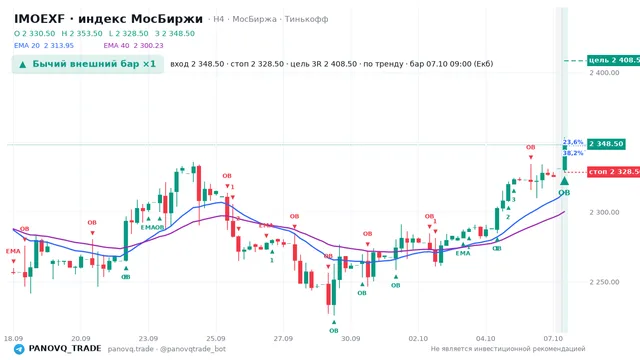Image resolution: width=640 pixels, height=360 pixels.
Task: Click the 20.09 date on time axis
Action: pos(81,339)
